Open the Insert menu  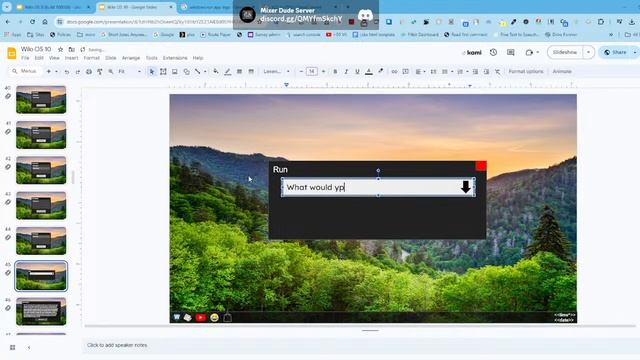(71, 58)
